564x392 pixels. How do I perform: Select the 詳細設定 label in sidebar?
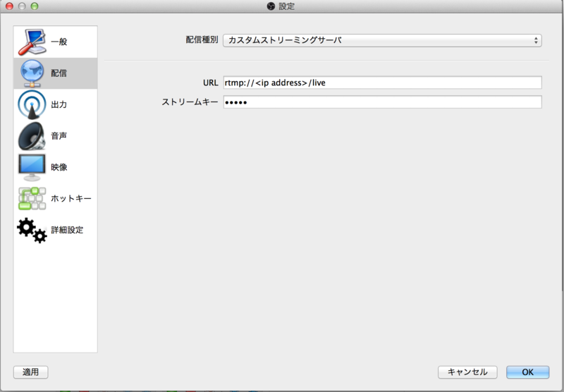click(67, 230)
